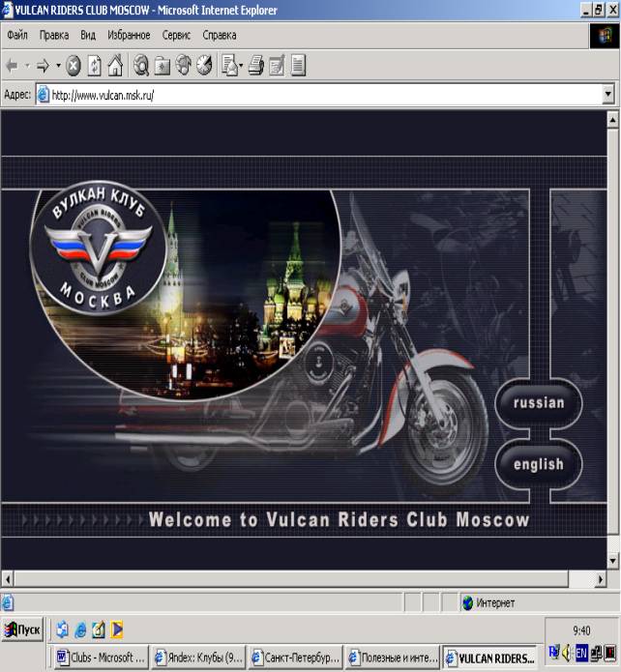Expand the Mail button dropdown arrow
The width and height of the screenshot is (621, 672).
click(241, 66)
